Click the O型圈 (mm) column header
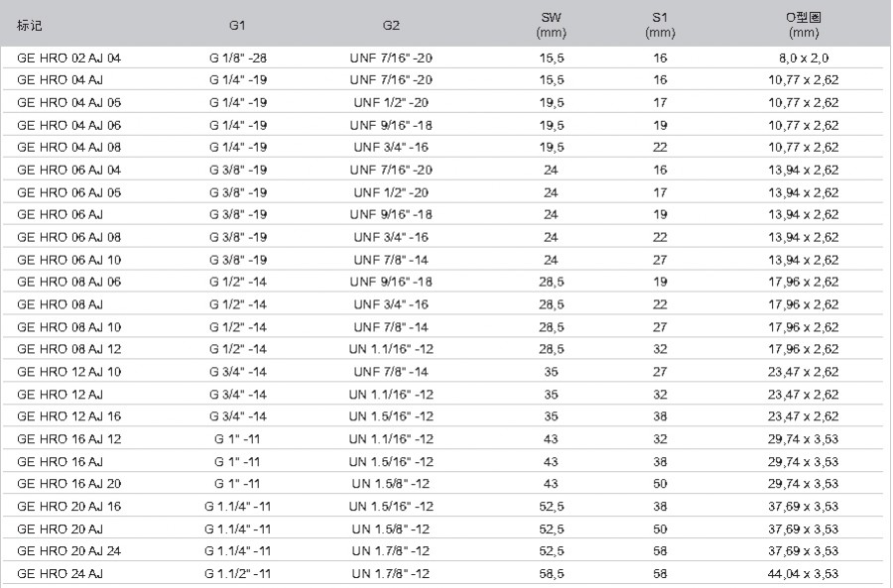 tap(803, 25)
